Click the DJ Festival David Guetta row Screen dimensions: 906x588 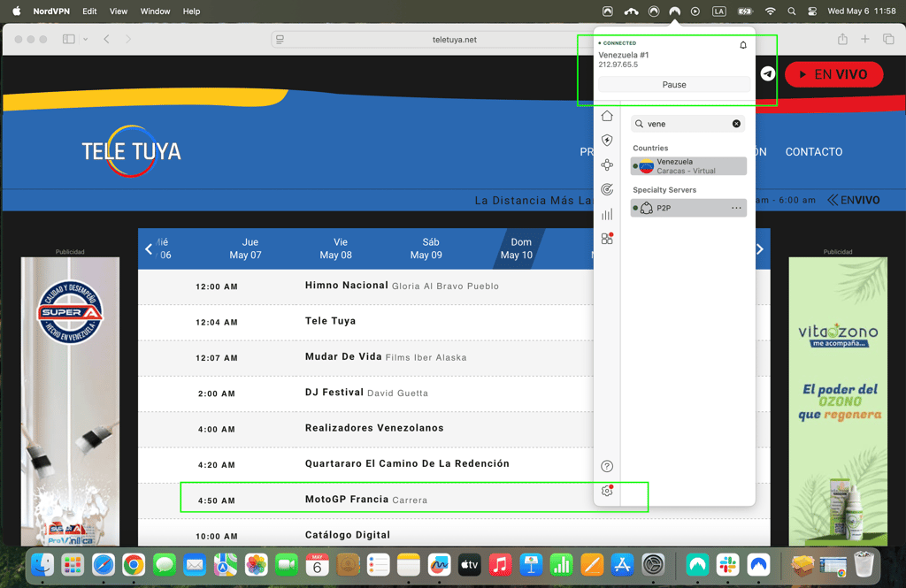[365, 393]
